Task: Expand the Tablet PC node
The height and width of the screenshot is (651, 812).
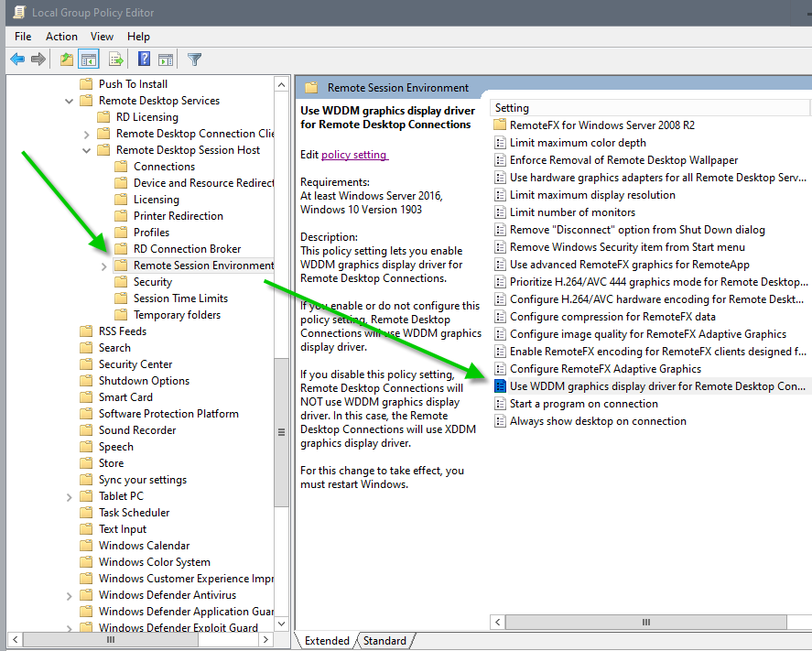Action: tap(69, 497)
